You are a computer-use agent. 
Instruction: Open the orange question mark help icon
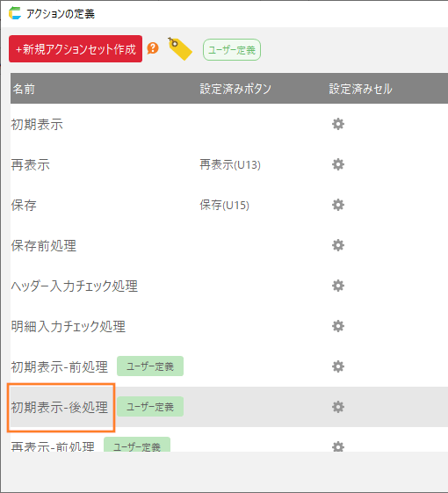153,48
